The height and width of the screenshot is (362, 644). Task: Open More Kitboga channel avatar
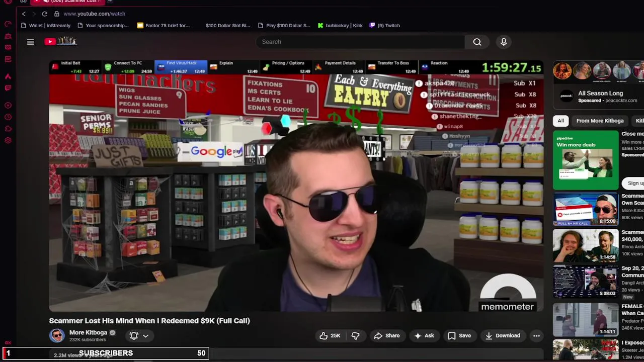click(57, 335)
